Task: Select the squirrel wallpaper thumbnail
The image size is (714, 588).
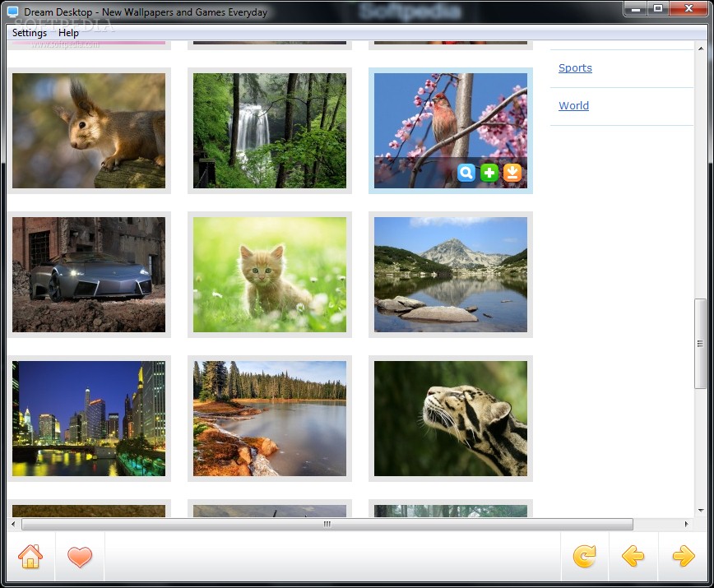Action: pyautogui.click(x=89, y=131)
